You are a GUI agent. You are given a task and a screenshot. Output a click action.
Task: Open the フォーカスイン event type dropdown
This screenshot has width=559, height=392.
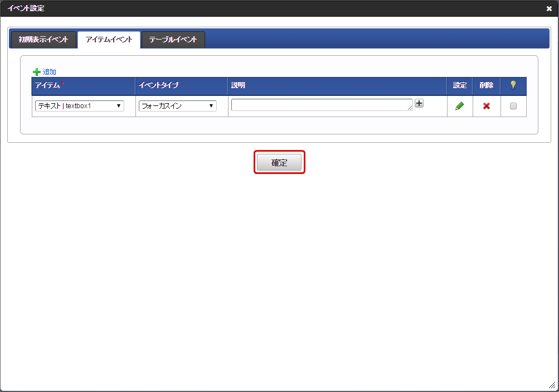point(178,106)
